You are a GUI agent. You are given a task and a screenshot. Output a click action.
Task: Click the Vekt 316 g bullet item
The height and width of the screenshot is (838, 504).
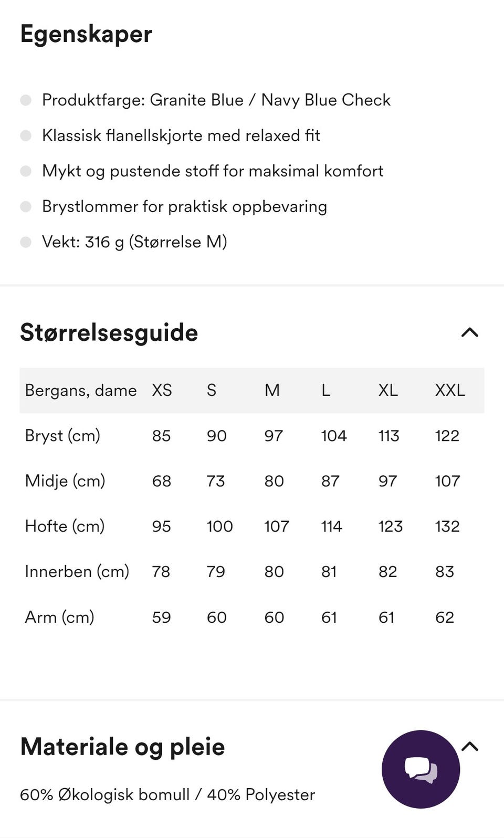click(134, 242)
